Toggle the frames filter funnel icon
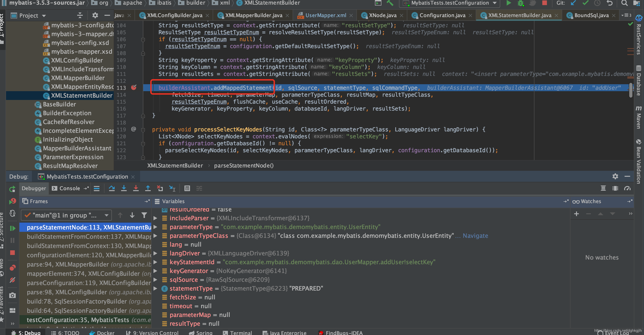The height and width of the screenshot is (335, 644). (x=144, y=215)
